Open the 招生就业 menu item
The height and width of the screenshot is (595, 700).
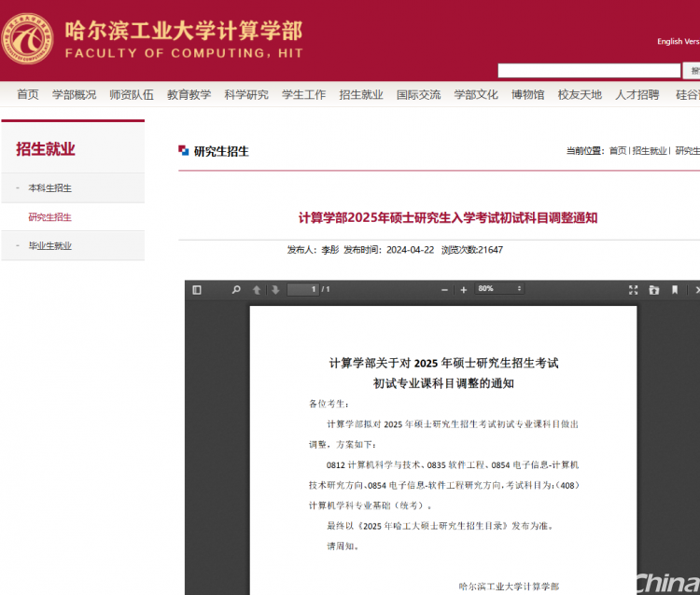tap(361, 94)
